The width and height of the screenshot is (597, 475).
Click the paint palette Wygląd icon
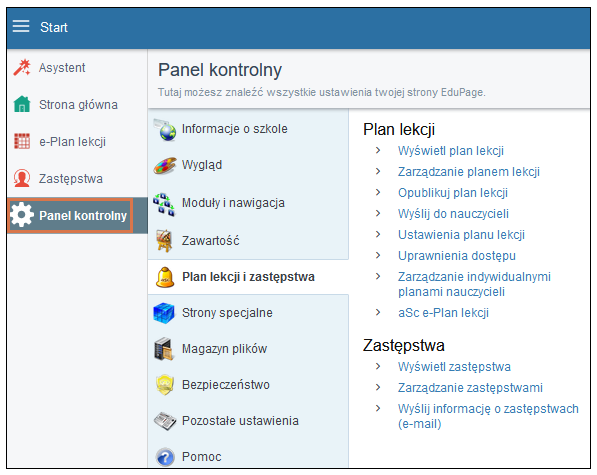[x=165, y=166]
